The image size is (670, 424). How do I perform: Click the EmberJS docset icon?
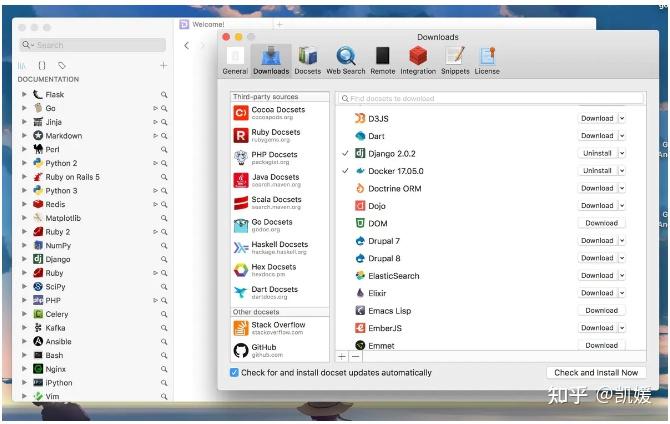[360, 328]
